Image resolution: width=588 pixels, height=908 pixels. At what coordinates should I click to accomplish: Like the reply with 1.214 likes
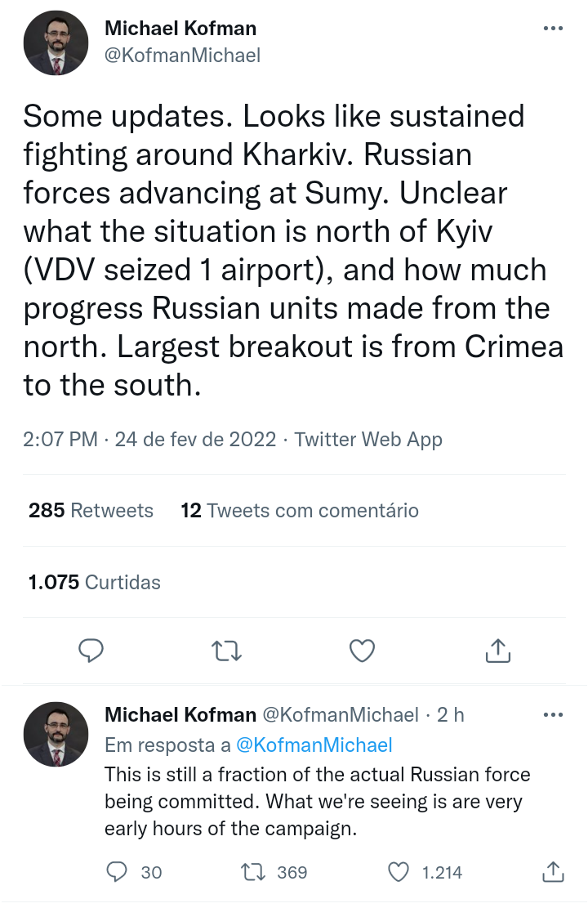[398, 872]
